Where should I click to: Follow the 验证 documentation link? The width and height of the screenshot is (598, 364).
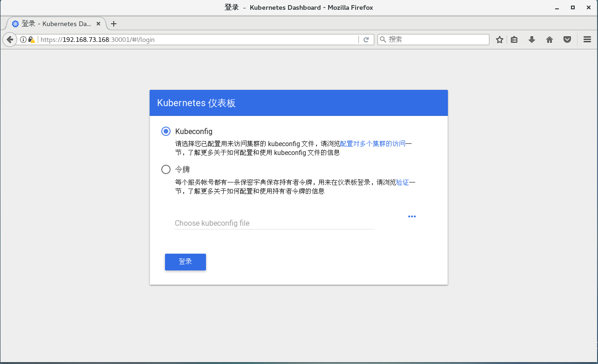coord(402,182)
